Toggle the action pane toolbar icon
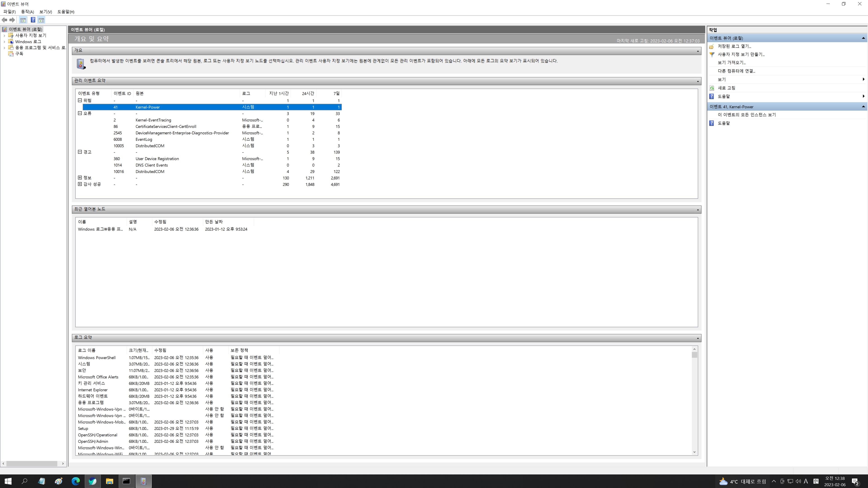Viewport: 868px width, 488px height. click(x=41, y=20)
